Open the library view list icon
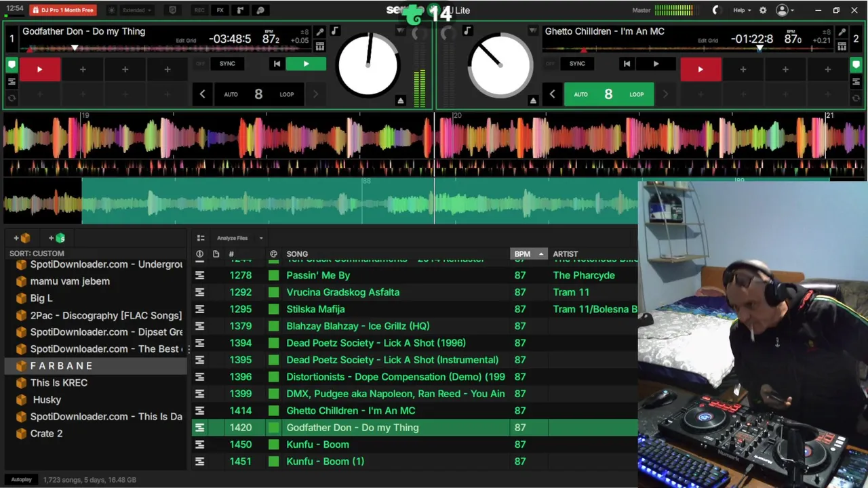This screenshot has height=488, width=868. 201,238
